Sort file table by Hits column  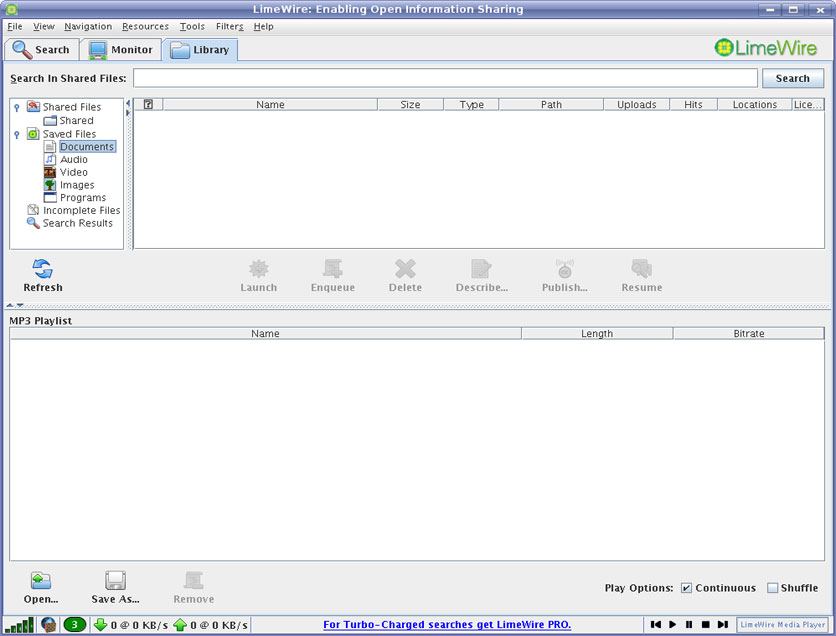coord(693,104)
